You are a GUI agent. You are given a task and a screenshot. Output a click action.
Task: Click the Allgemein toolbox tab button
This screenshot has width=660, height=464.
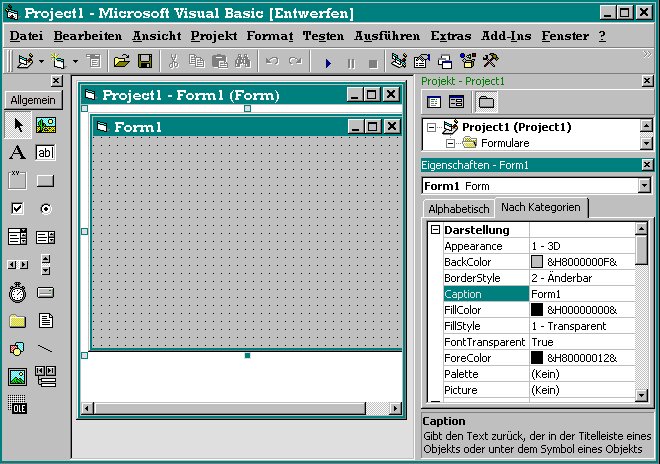(33, 100)
